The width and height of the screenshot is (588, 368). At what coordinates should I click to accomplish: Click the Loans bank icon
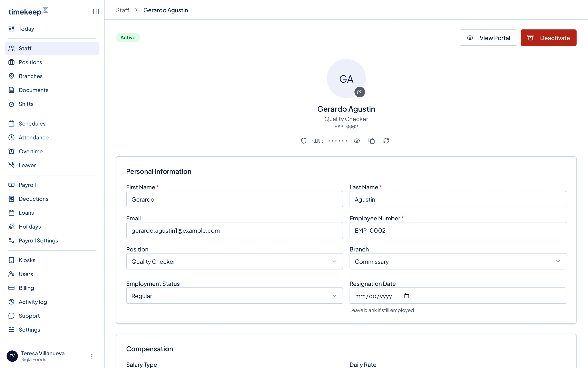click(x=11, y=213)
